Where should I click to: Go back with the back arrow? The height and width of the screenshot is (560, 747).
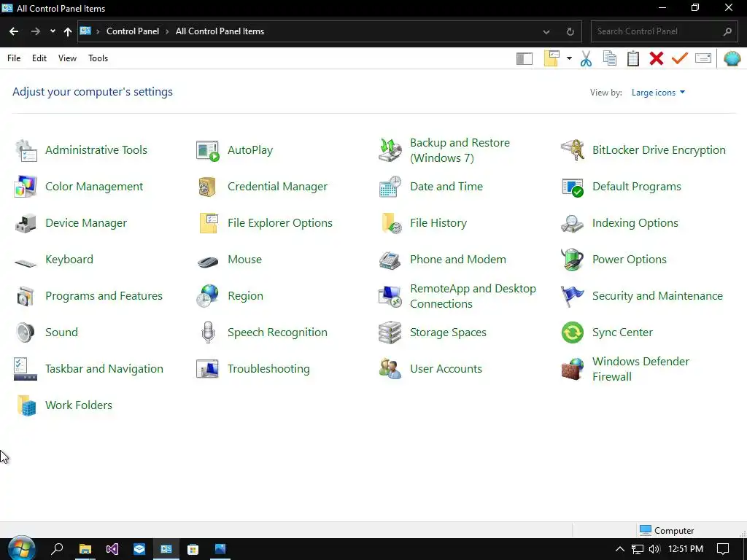click(x=14, y=31)
